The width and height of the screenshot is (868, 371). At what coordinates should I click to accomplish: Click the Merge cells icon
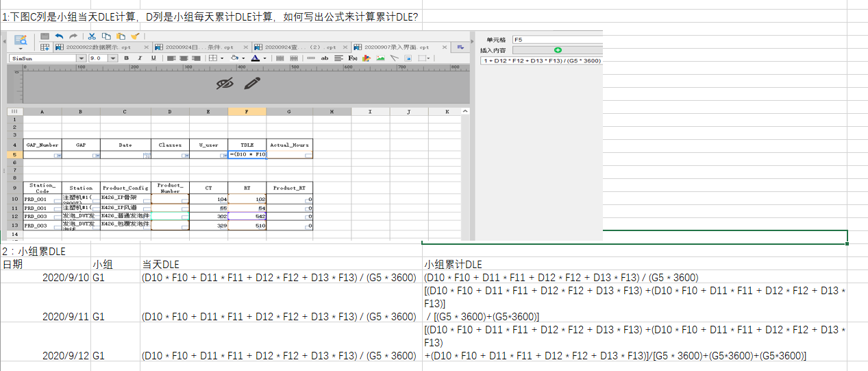pyautogui.click(x=280, y=58)
